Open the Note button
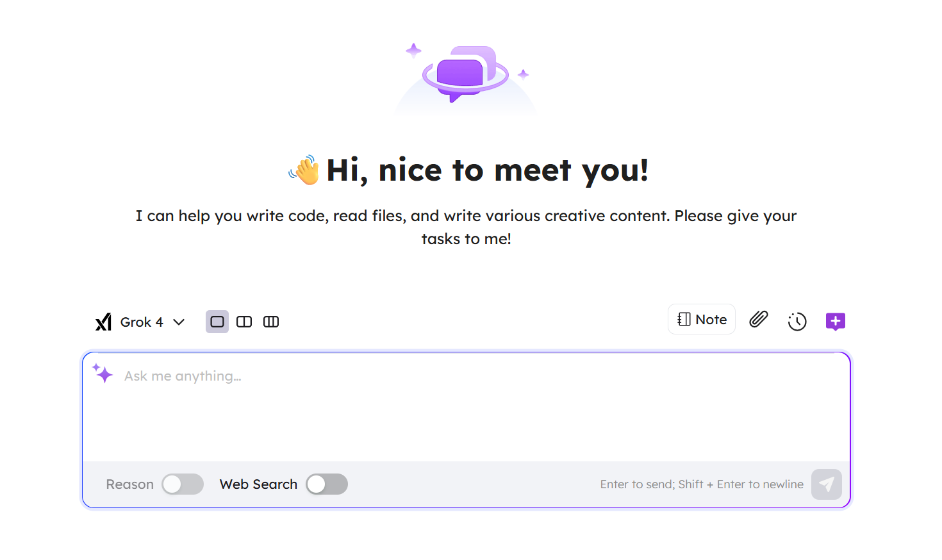The image size is (942, 560). point(702,320)
